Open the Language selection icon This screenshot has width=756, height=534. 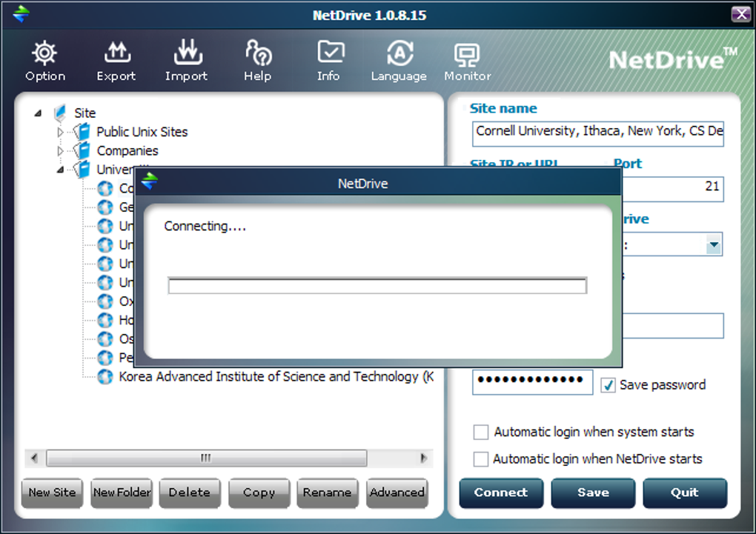tap(399, 53)
